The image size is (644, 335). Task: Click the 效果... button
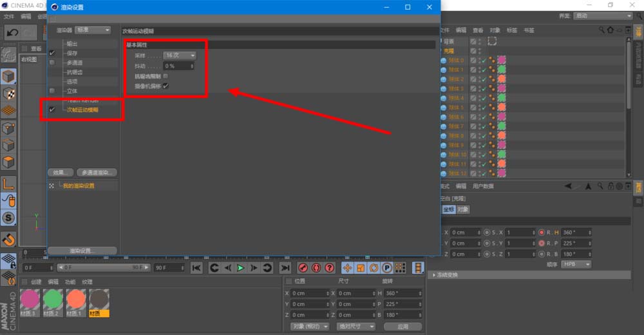(x=61, y=173)
